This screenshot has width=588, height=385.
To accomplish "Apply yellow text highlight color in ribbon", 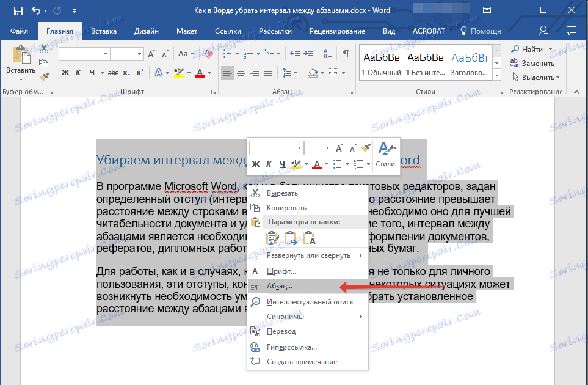I will tap(180, 73).
